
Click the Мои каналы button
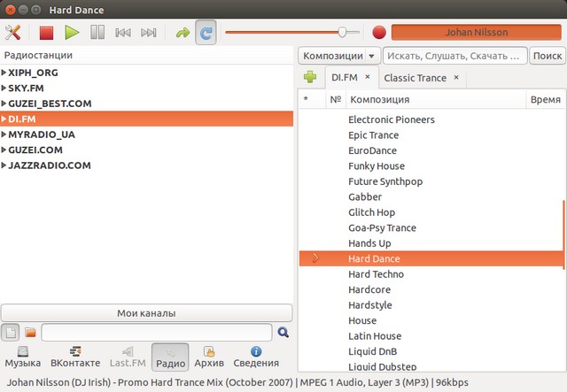pos(146,313)
